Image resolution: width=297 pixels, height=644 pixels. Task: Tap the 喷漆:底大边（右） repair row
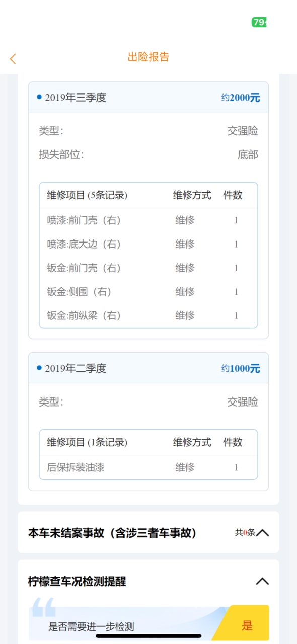click(x=148, y=244)
